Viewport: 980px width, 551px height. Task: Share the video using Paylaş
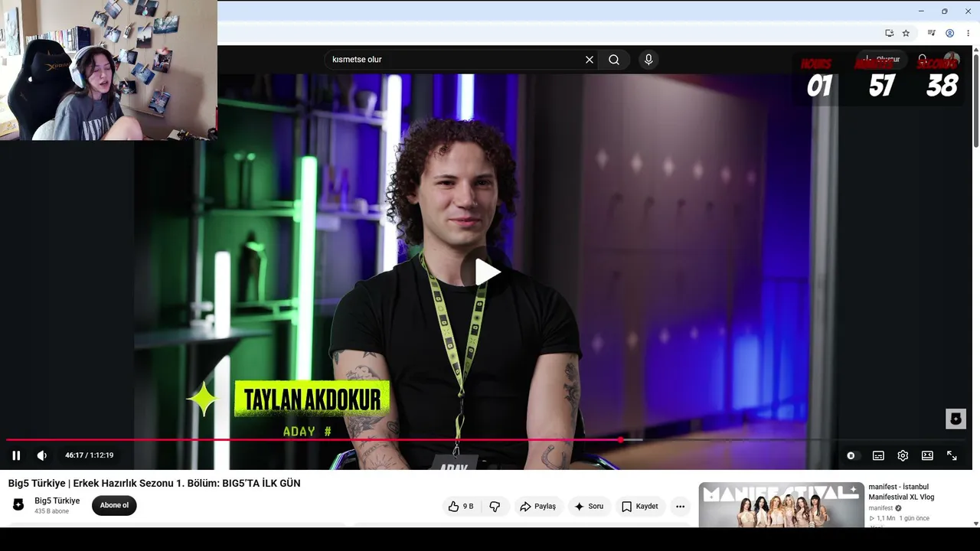click(537, 507)
